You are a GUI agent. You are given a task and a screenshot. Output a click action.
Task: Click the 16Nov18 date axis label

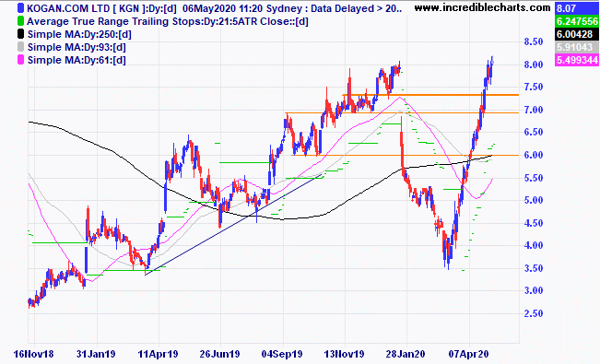[x=34, y=354]
